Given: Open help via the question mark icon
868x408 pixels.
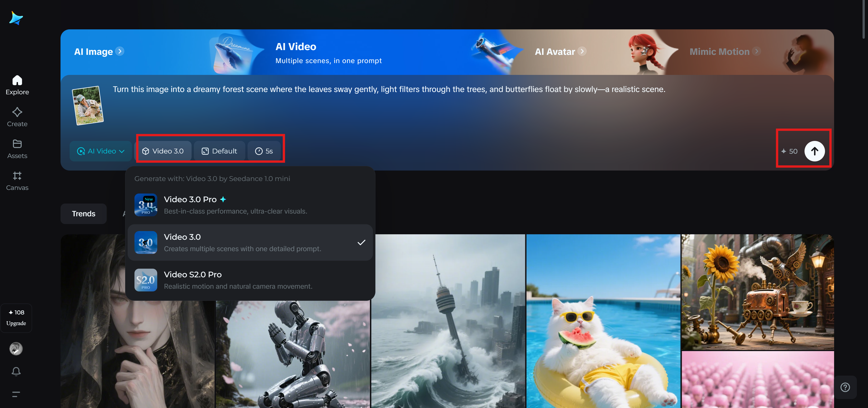Looking at the screenshot, I should coord(845,387).
